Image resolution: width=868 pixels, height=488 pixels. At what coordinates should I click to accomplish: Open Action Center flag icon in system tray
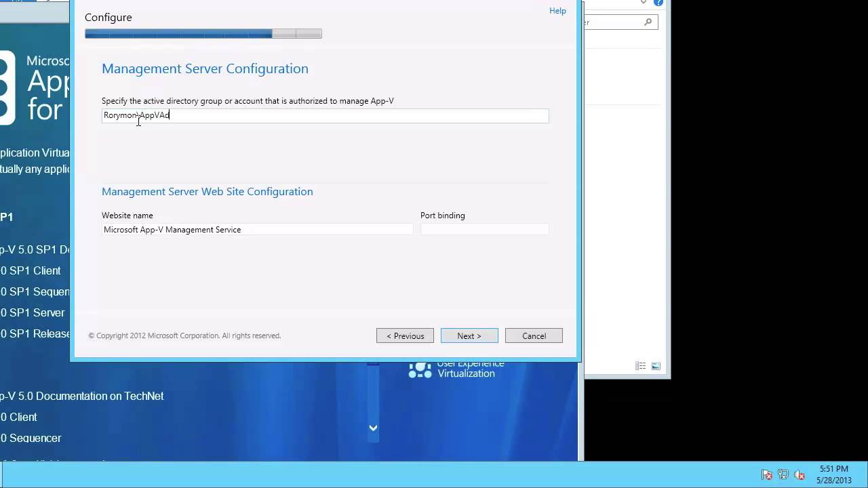[767, 474]
